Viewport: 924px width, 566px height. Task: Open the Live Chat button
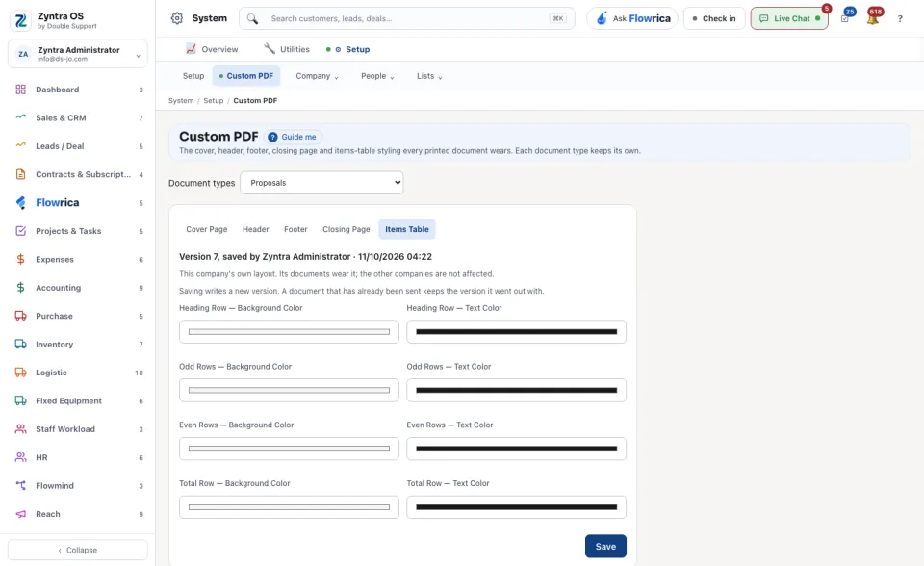(789, 18)
